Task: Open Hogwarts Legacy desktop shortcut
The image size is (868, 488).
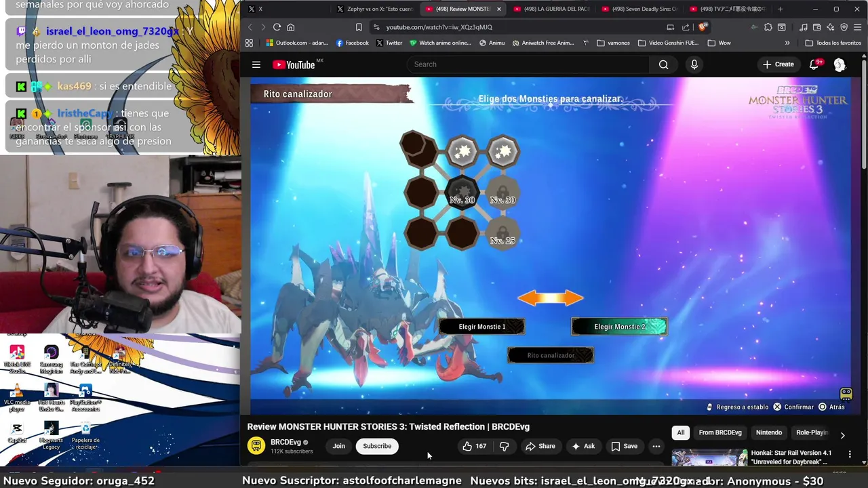Action: 51,436
